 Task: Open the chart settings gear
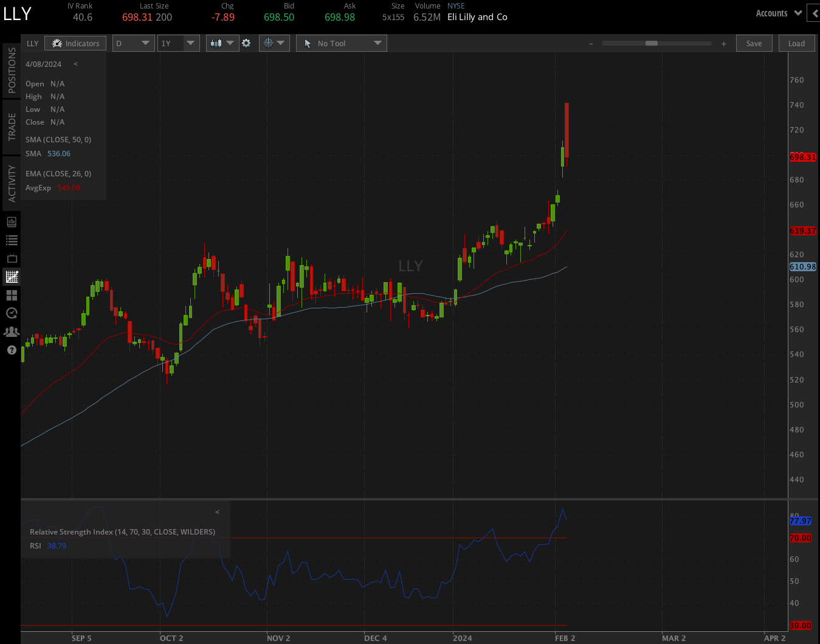246,43
